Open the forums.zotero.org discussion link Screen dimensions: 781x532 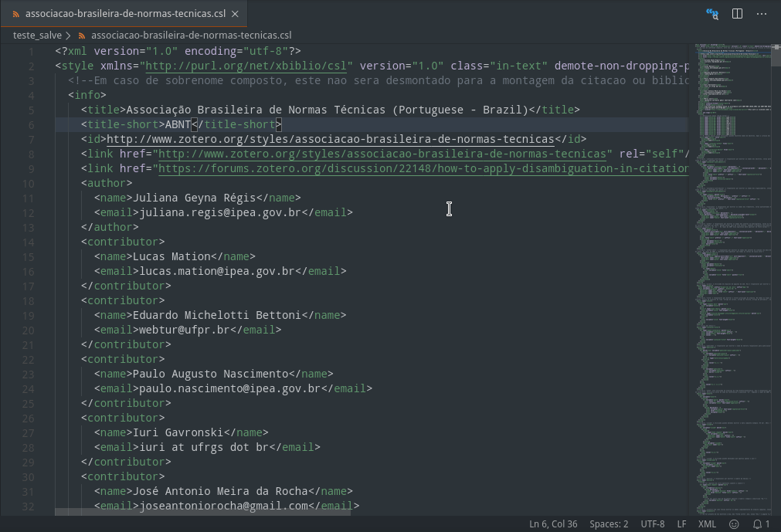(x=423, y=168)
